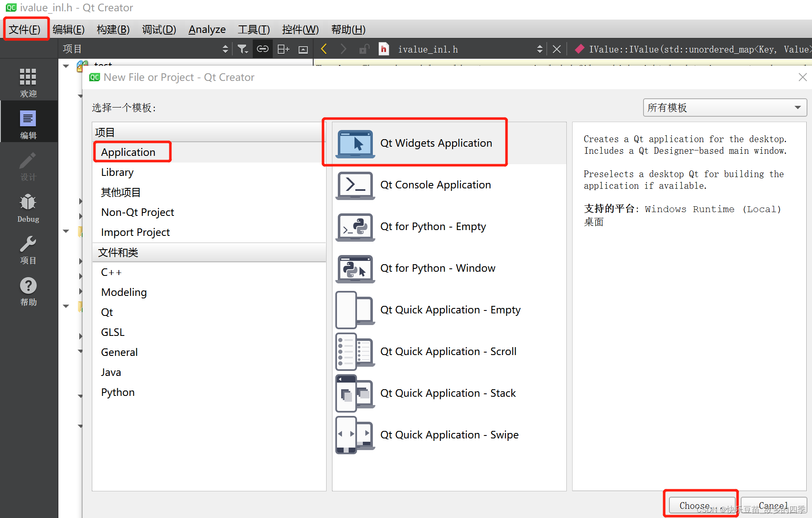Select the GLSL file category
The height and width of the screenshot is (518, 812).
(209, 332)
